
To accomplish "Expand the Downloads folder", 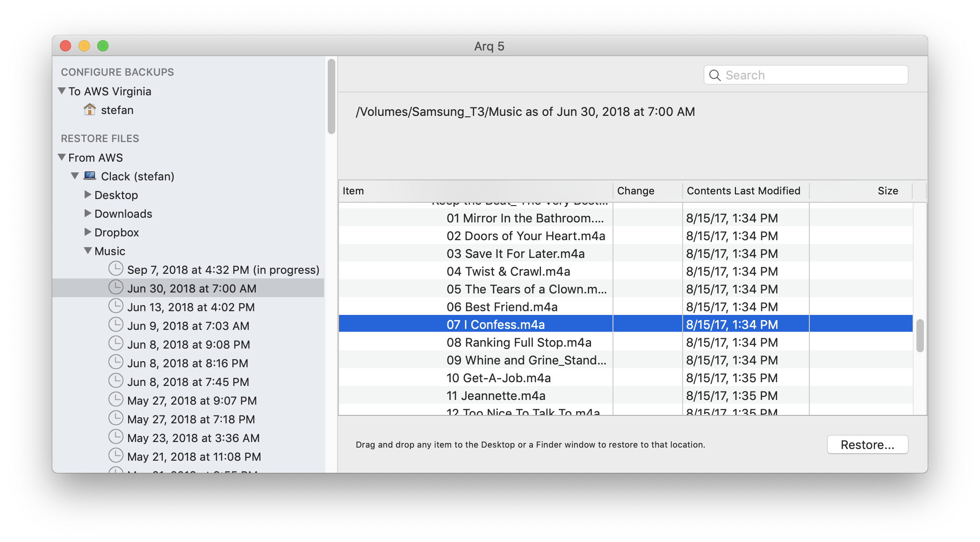I will (87, 214).
